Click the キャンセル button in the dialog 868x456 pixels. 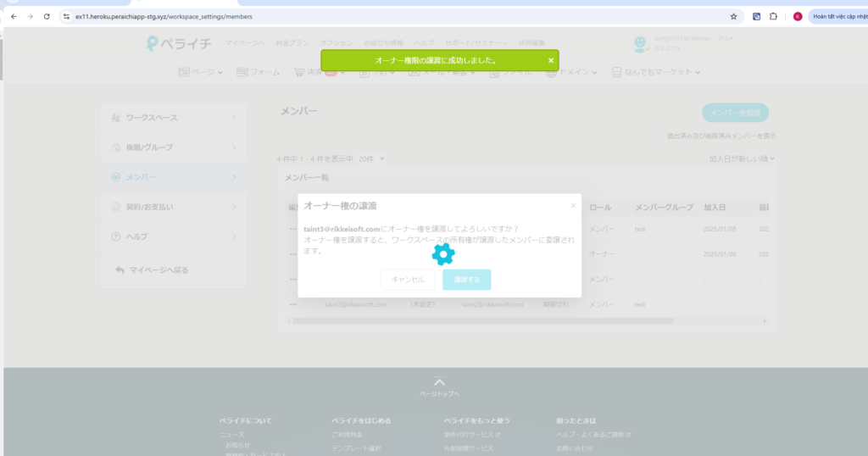pyautogui.click(x=408, y=280)
